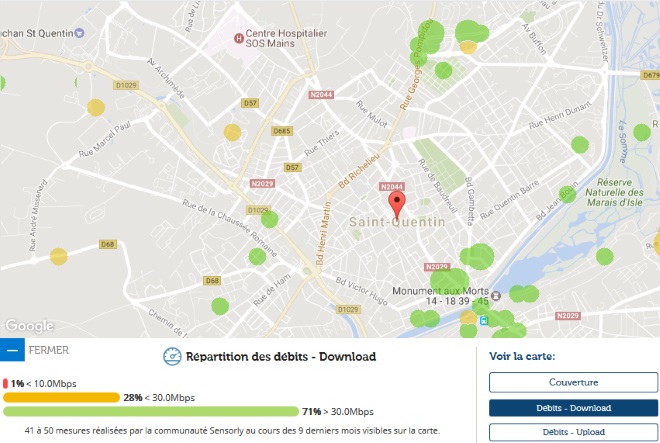The height and width of the screenshot is (443, 660).
Task: Click the Rue Quentin Barre street label
Action: [509, 200]
